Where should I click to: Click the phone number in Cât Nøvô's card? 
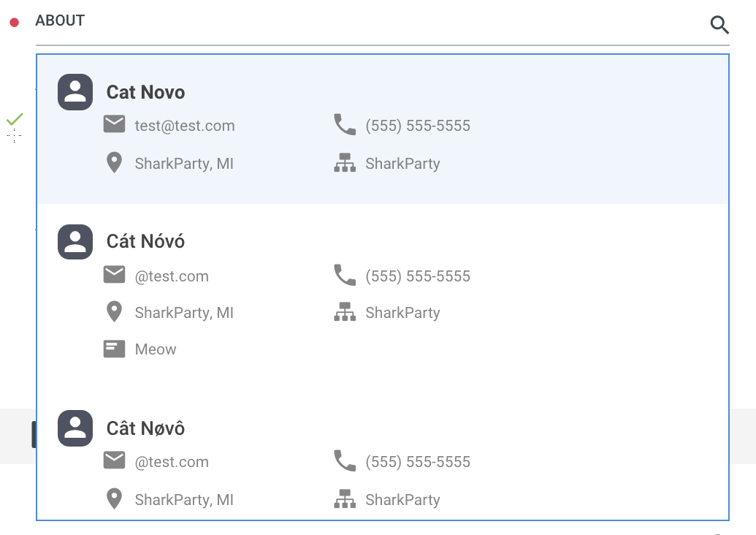pyautogui.click(x=418, y=462)
